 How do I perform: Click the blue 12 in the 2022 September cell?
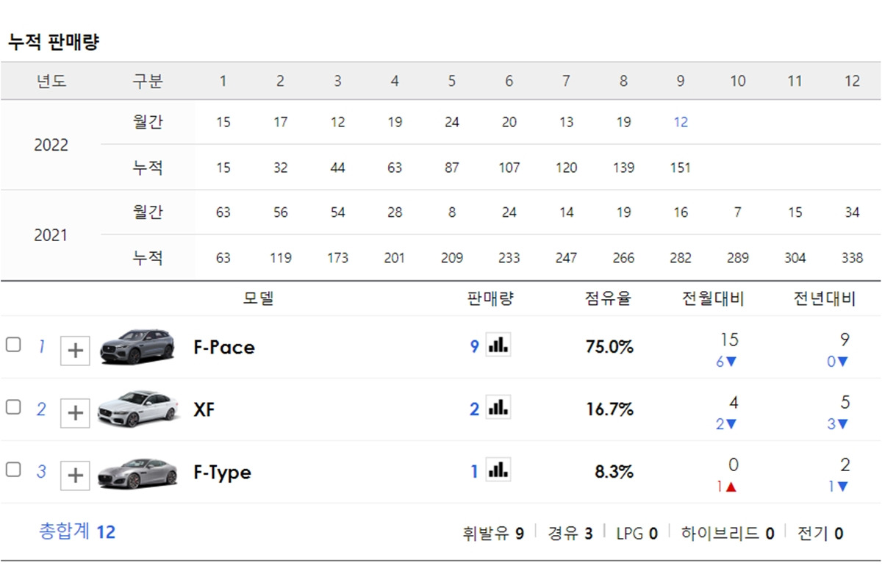coord(680,121)
